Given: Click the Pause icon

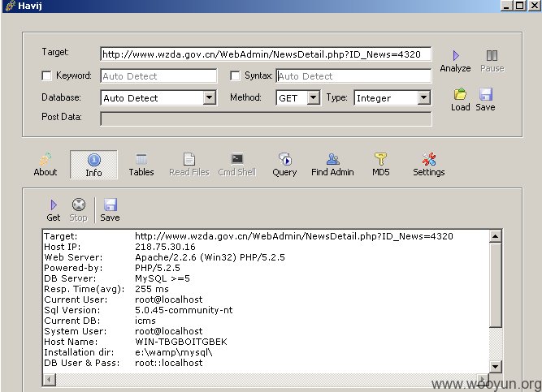Looking at the screenshot, I should tap(492, 56).
